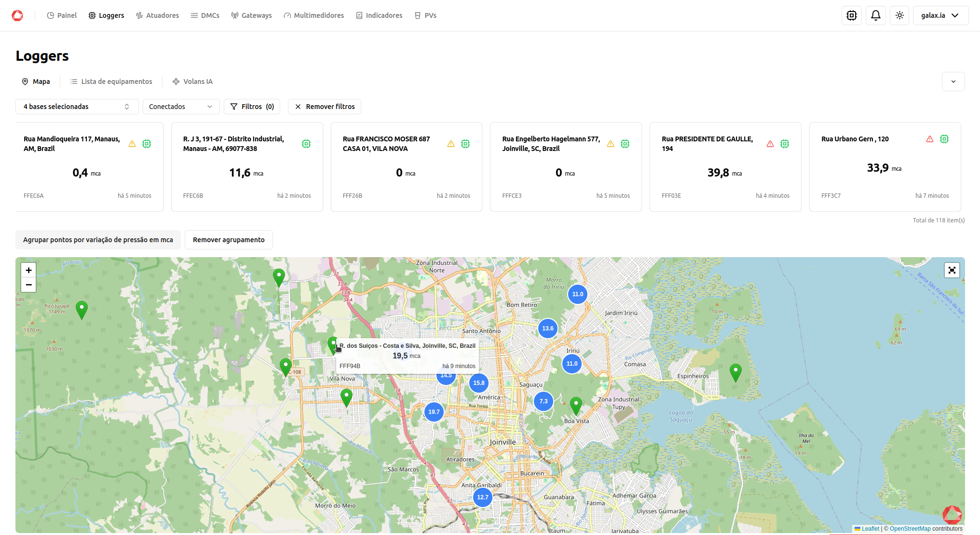Expand the chevron panel beside tabs
The height and width of the screenshot is (535, 980).
[x=953, y=82]
